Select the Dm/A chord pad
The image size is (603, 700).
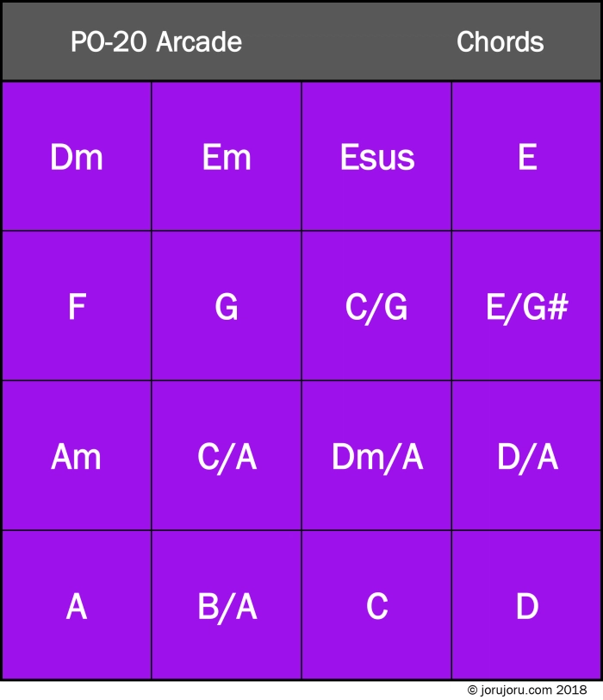(x=376, y=456)
